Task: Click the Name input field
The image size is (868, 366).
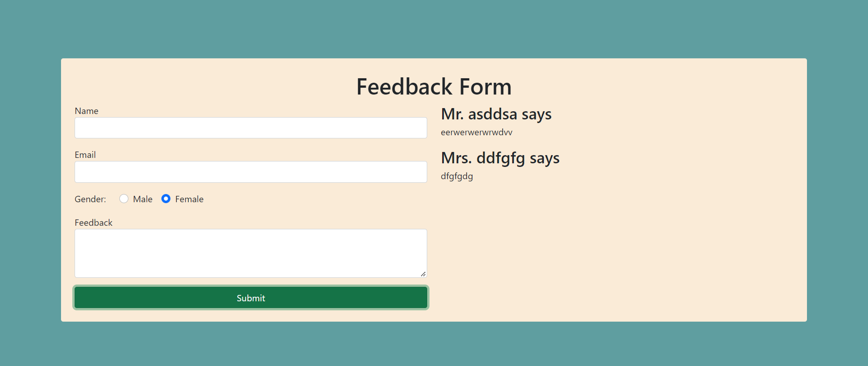Action: click(250, 128)
